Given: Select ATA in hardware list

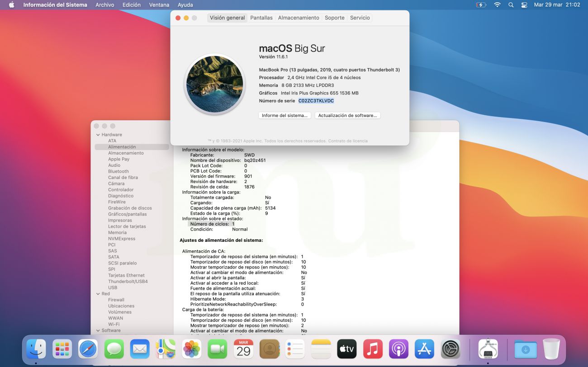Looking at the screenshot, I should [x=112, y=141].
